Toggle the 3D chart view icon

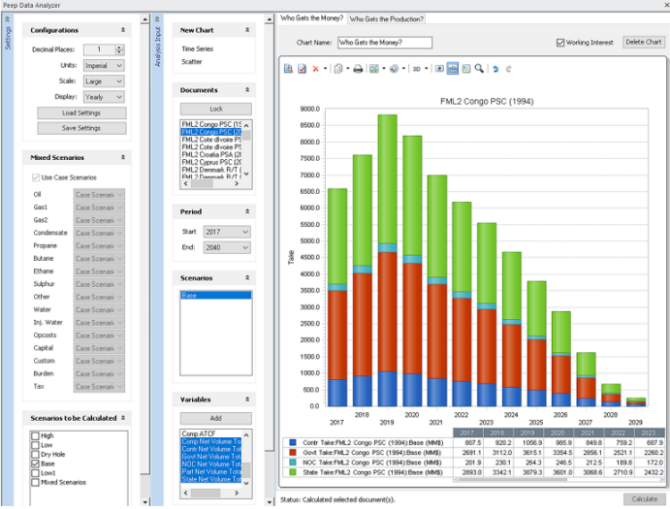pyautogui.click(x=417, y=69)
